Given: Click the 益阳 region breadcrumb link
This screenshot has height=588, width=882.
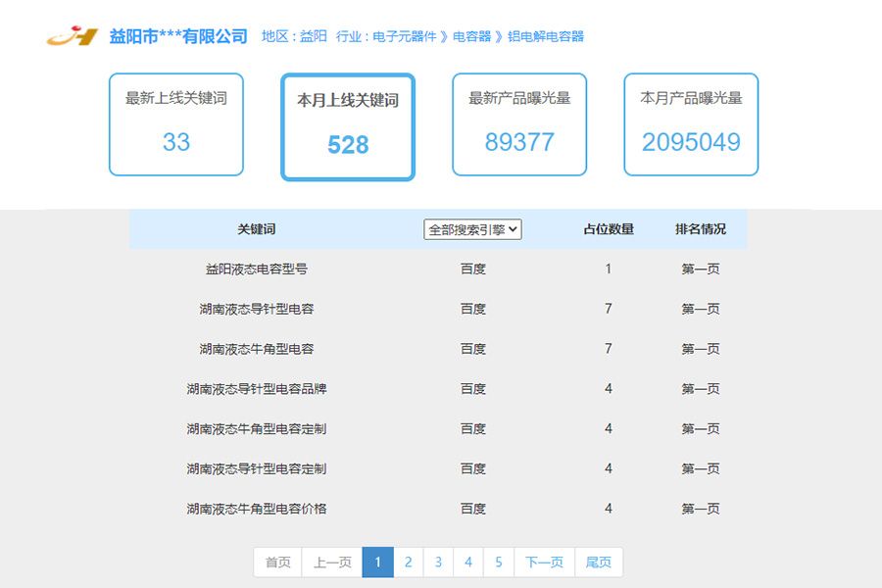Looking at the screenshot, I should coord(313,35).
